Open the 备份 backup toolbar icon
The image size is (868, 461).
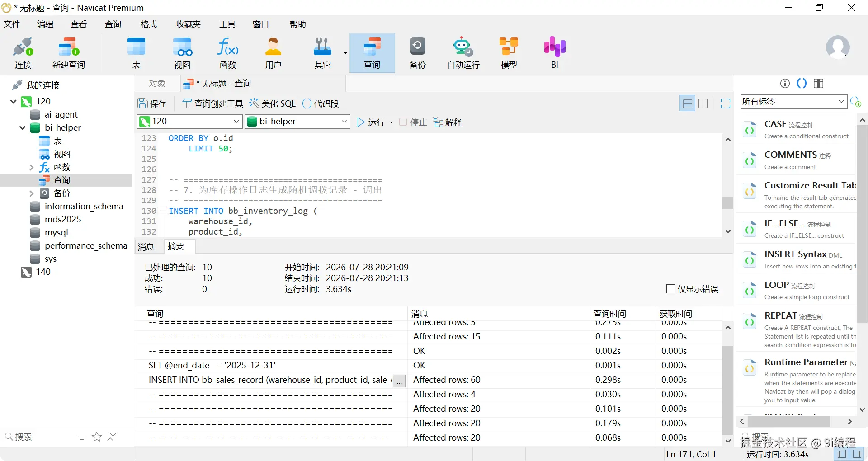point(417,53)
